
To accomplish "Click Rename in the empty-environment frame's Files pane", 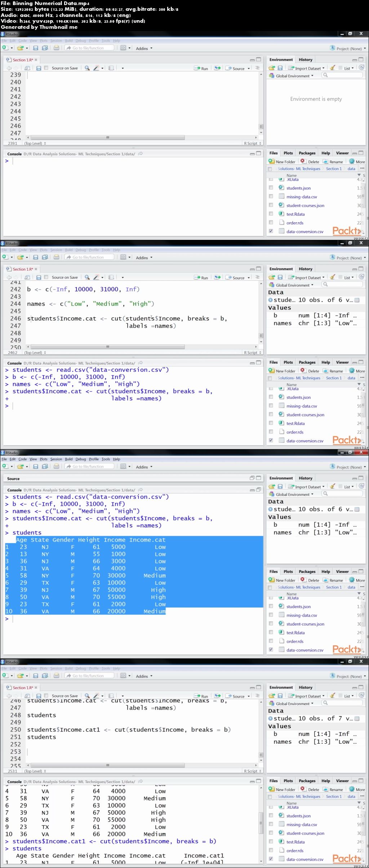I will tap(333, 162).
